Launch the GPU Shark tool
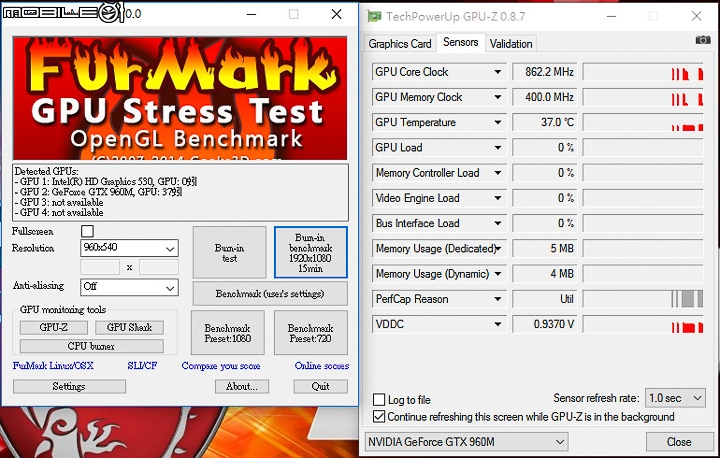This screenshot has width=720, height=458. point(129,328)
